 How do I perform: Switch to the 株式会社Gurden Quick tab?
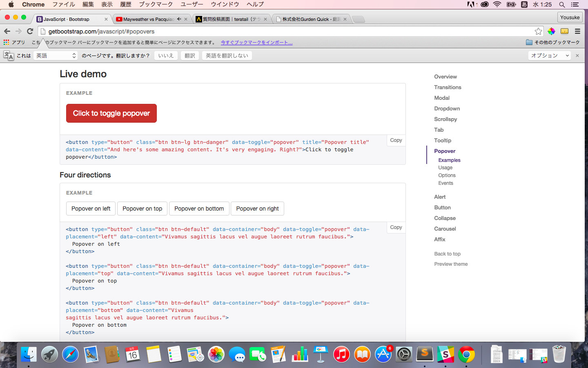click(x=311, y=19)
